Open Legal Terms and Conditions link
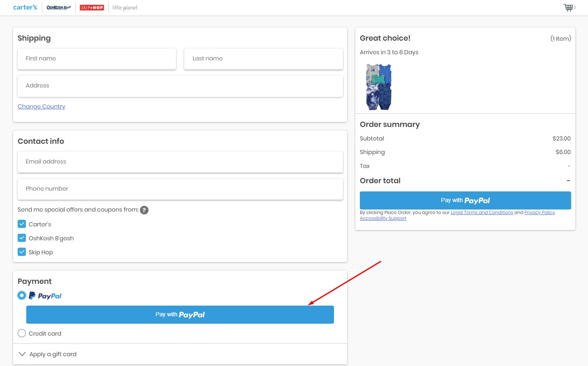Screen dimensions: 588x366 pos(482,212)
